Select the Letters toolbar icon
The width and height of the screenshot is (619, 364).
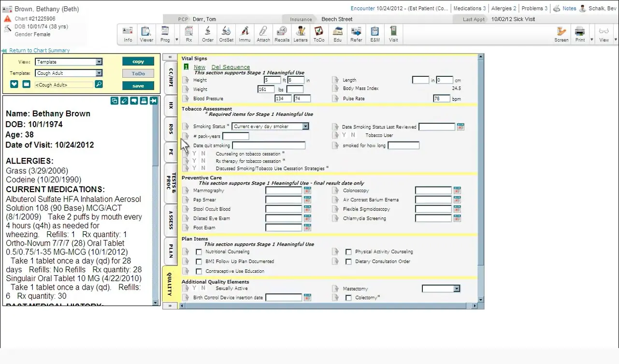(x=301, y=33)
